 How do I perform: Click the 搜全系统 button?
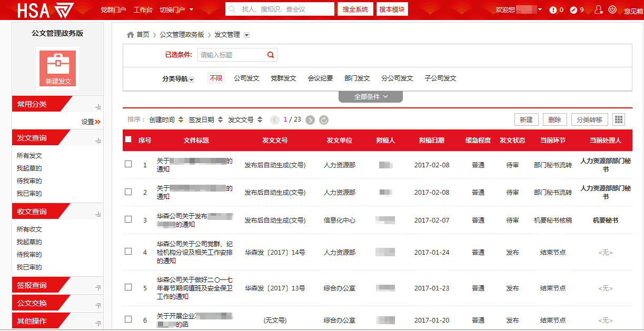[355, 9]
